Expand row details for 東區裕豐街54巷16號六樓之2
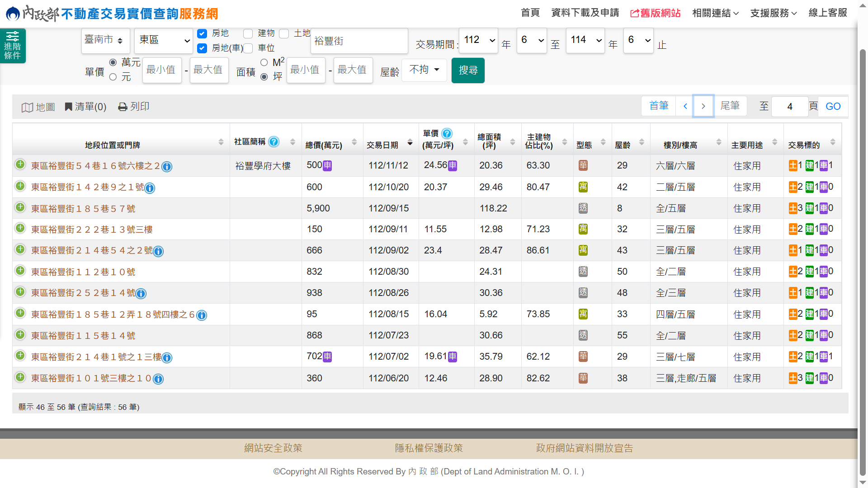This screenshot has width=868, height=488. (x=20, y=164)
